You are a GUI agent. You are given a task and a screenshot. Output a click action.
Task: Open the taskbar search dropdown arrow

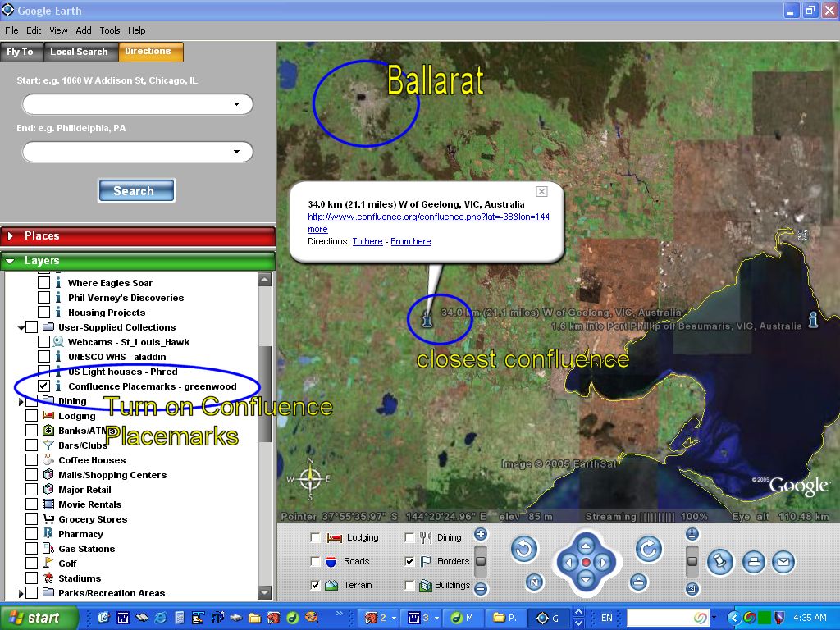pos(714,618)
